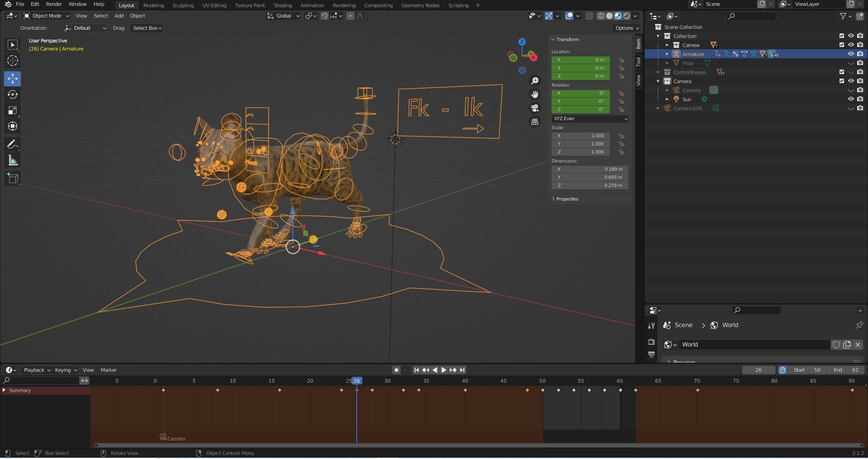The height and width of the screenshot is (459, 868).
Task: Switch to the Modeling workspace tab
Action: [153, 5]
